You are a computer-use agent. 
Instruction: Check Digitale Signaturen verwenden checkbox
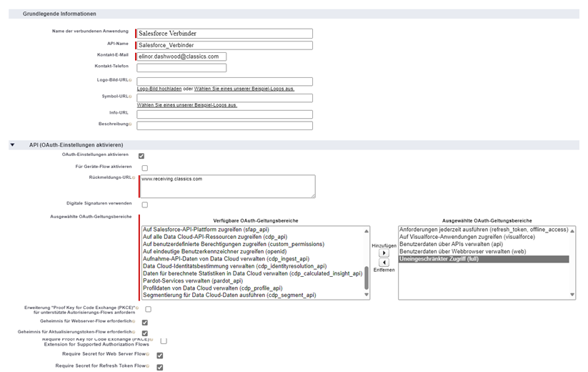pos(145,205)
